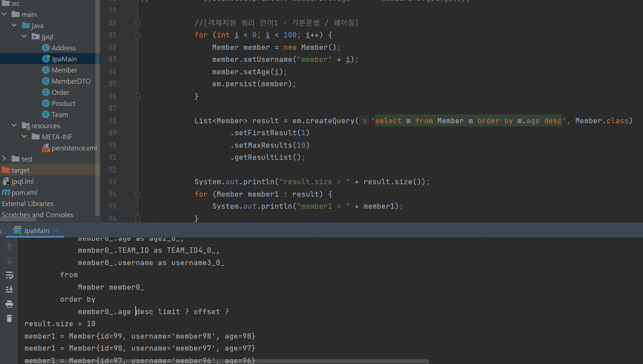Click the JPQL select query string

[x=469, y=121]
